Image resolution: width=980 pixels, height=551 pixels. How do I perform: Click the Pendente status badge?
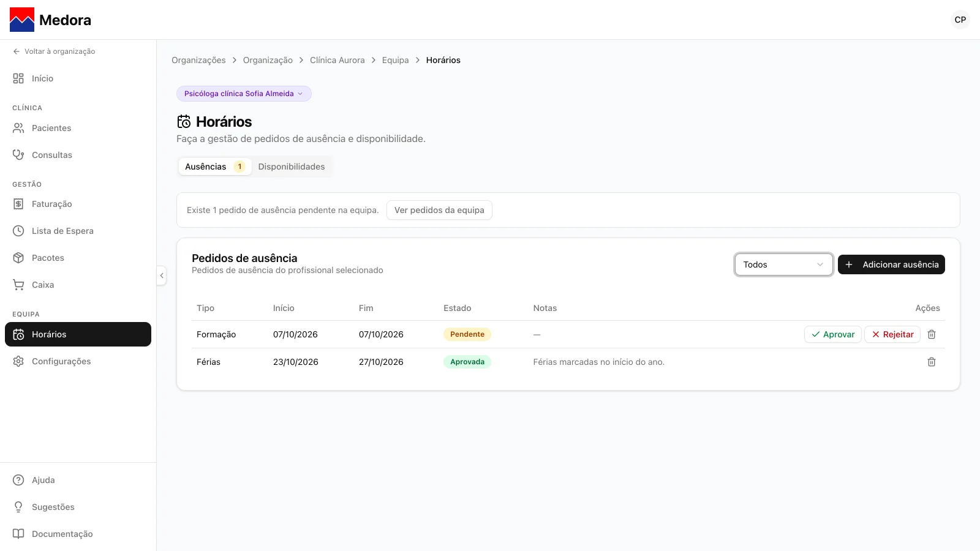click(x=467, y=334)
